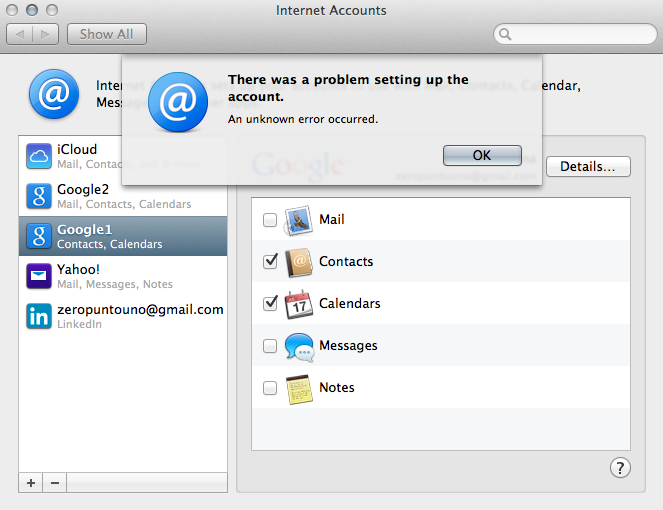Click the @ icon in error dialog
The width and height of the screenshot is (663, 510).
[178, 102]
